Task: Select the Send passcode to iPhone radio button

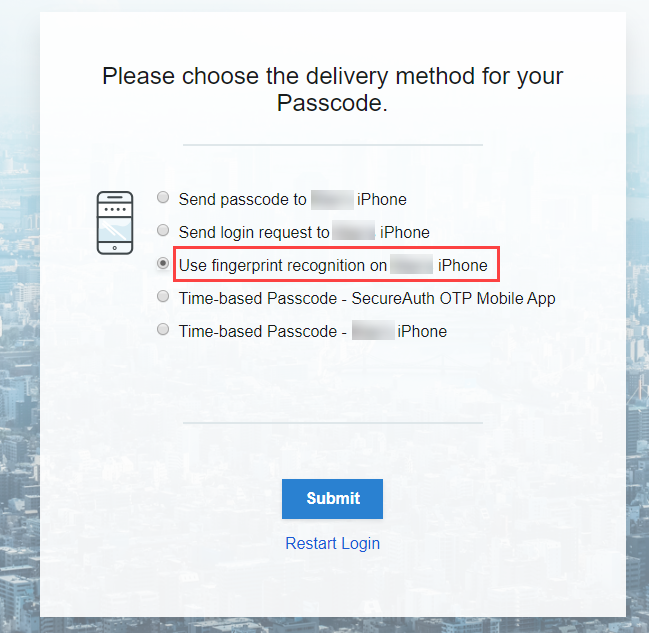Action: coord(163,198)
